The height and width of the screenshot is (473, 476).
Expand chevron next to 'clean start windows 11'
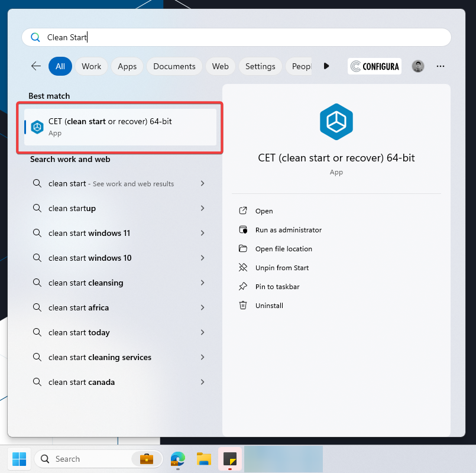pyautogui.click(x=202, y=233)
